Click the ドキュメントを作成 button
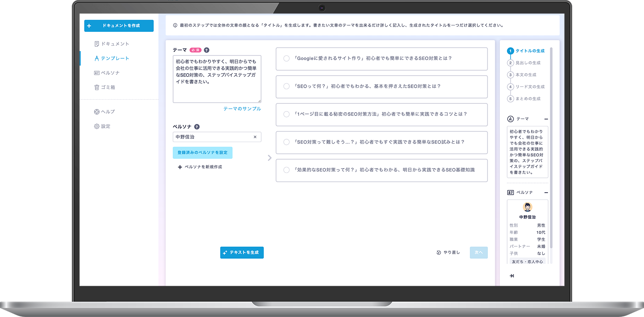This screenshot has width=644, height=317. [119, 26]
